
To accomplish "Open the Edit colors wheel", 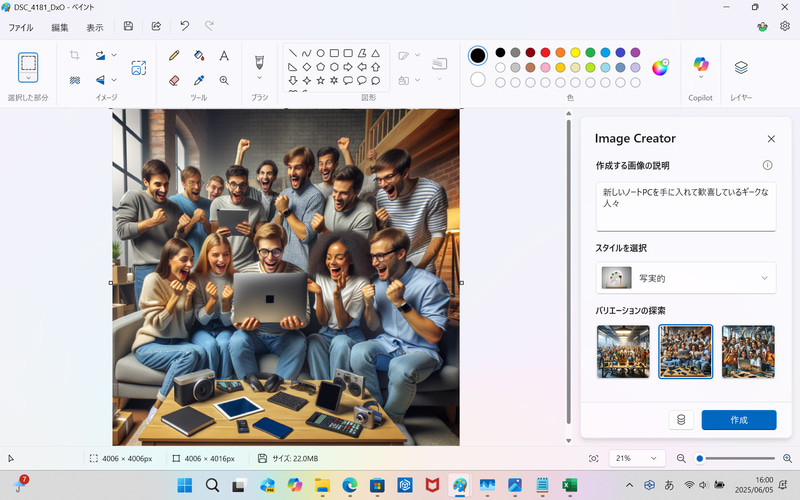I will click(660, 67).
